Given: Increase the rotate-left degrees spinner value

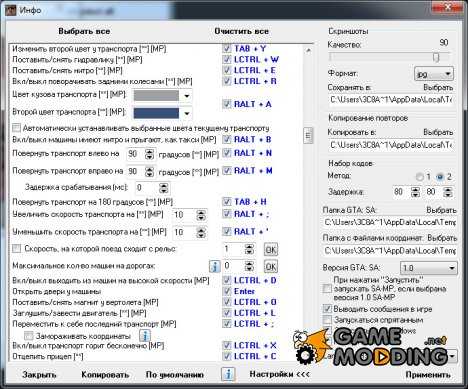Looking at the screenshot, I should [x=150, y=151].
